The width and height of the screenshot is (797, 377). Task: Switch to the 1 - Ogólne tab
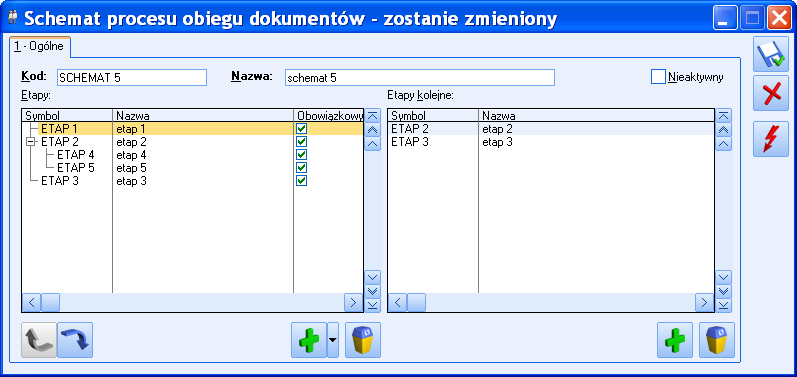tap(40, 47)
